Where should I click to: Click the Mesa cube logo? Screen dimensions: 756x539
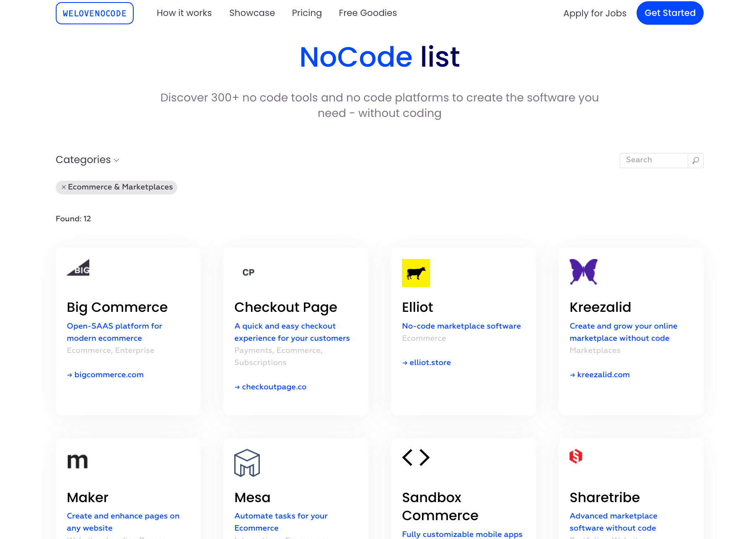(247, 463)
